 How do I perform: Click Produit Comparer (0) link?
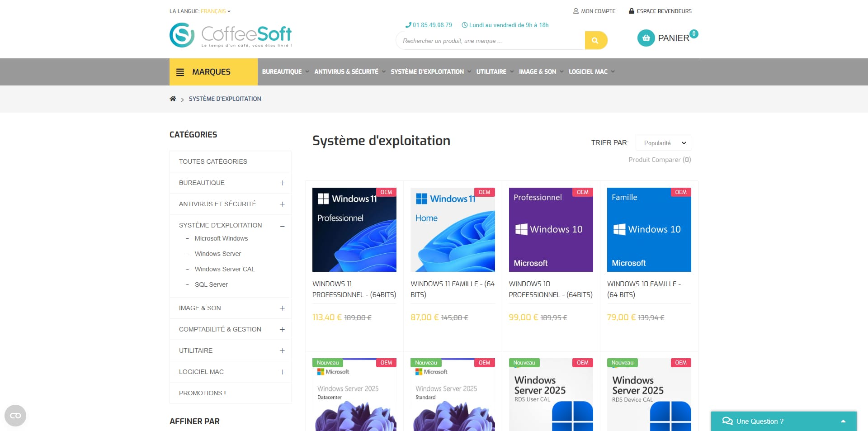[x=660, y=160]
